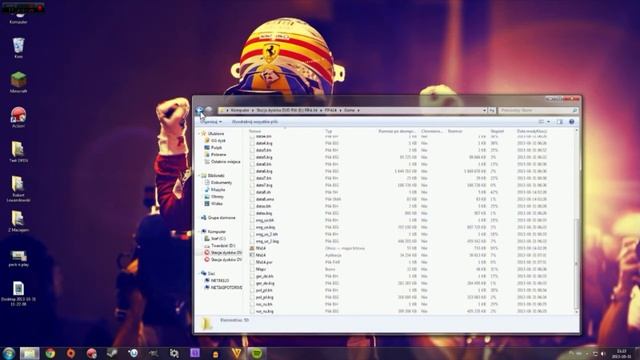Select the Minecraft desktop icon
The width and height of the screenshot is (640, 360).
18,82
